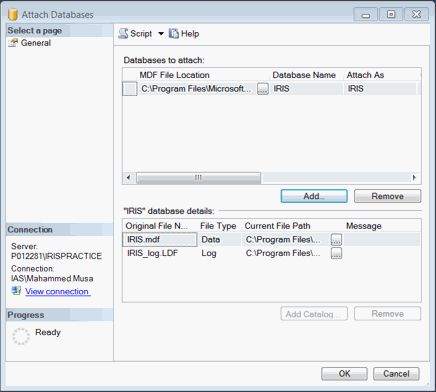Click Remove under Databases to attach
436x392 pixels.
(388, 196)
